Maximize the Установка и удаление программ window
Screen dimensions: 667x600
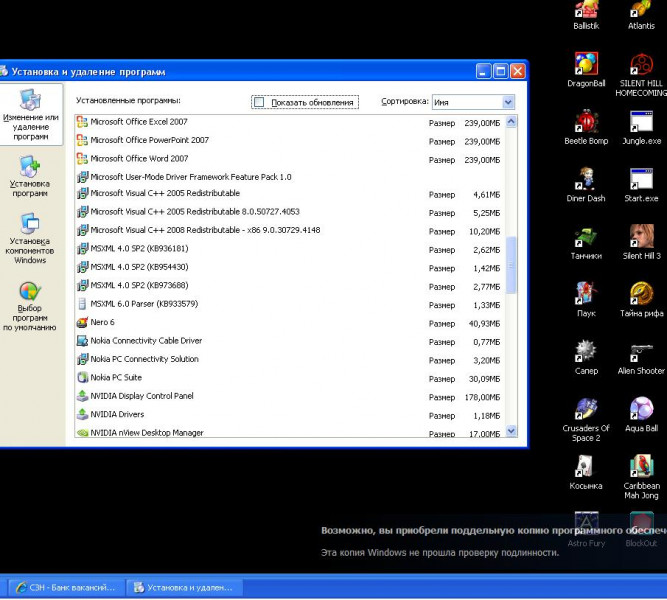tap(501, 71)
